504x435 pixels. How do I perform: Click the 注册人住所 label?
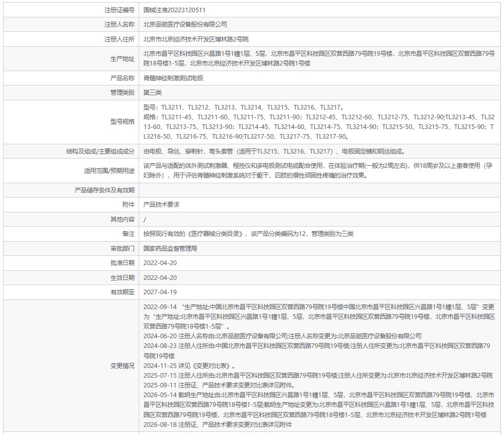119,39
